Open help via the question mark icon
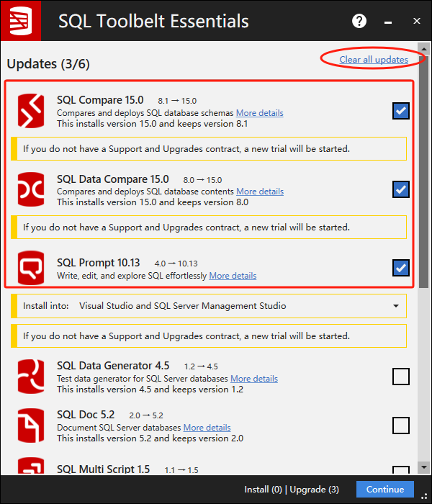Image resolution: width=432 pixels, height=504 pixels. pyautogui.click(x=359, y=21)
